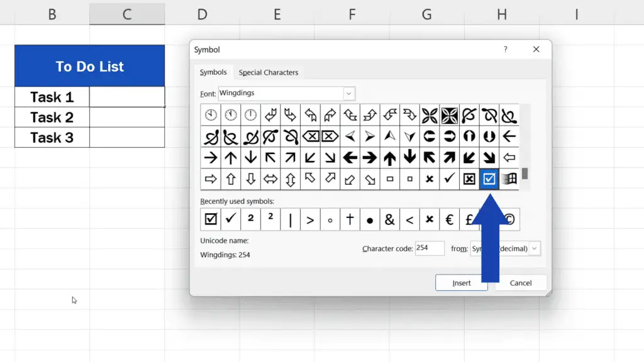Open the Font dropdown showing Wingdings

tap(349, 94)
